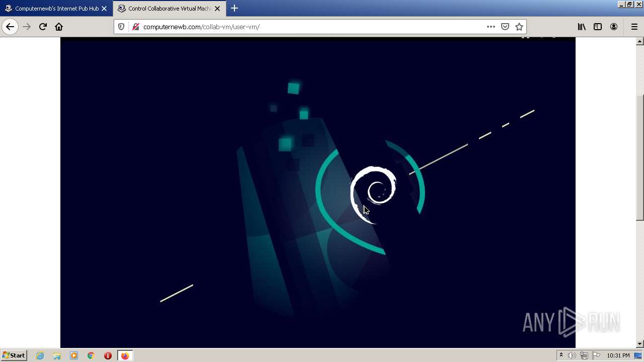Open the 10:31 PM clock
Image resolution: width=644 pixels, height=362 pixels.
point(618,355)
